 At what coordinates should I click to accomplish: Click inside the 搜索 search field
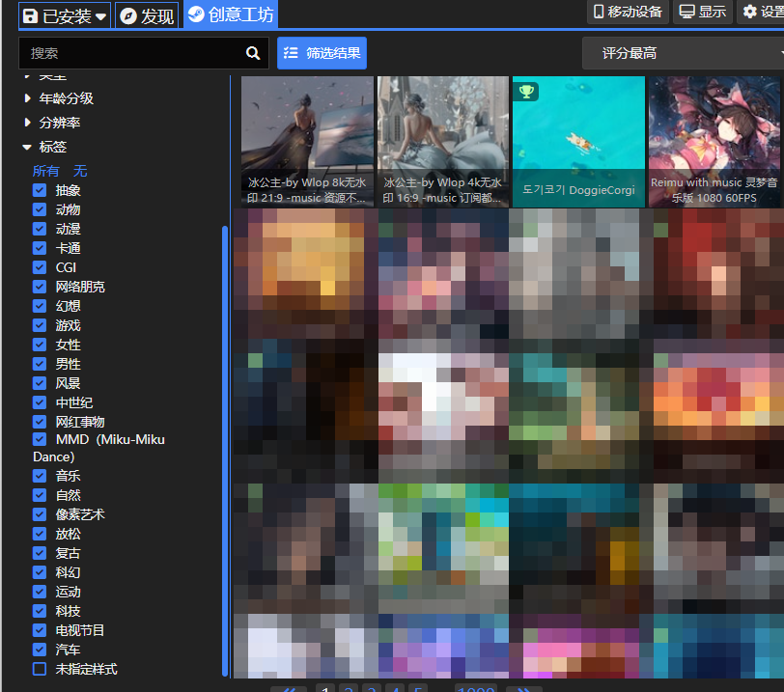coord(130,53)
